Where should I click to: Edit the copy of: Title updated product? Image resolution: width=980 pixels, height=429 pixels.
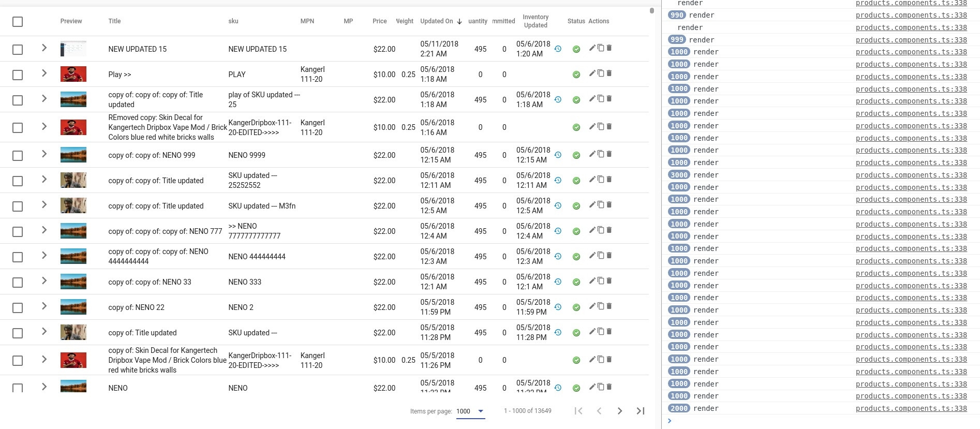click(592, 331)
